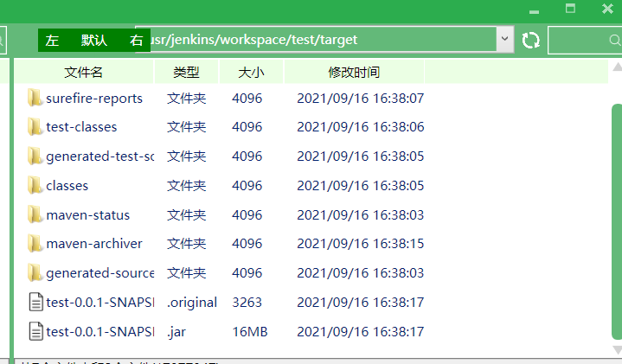Click the classes folder icon
622x364 pixels.
click(35, 186)
